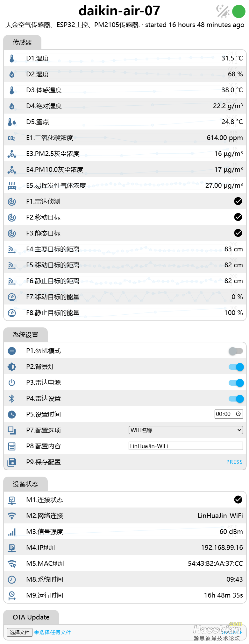Enable the P1.勿扰模式 switch
The height and width of the screenshot is (644, 249).
tap(236, 351)
